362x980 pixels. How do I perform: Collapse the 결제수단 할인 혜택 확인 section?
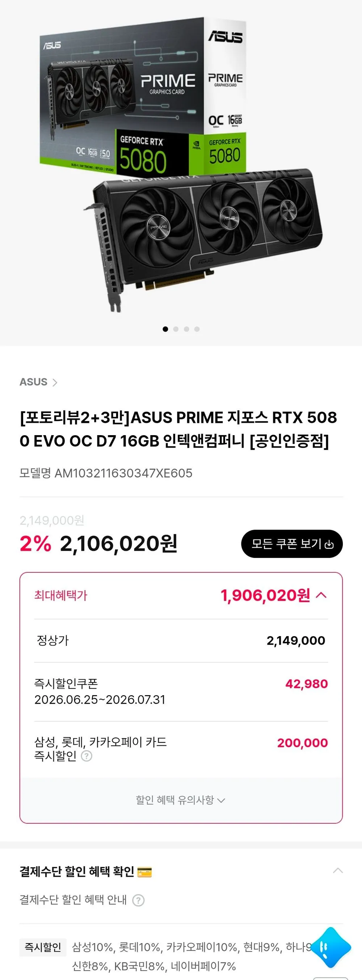coord(338,871)
